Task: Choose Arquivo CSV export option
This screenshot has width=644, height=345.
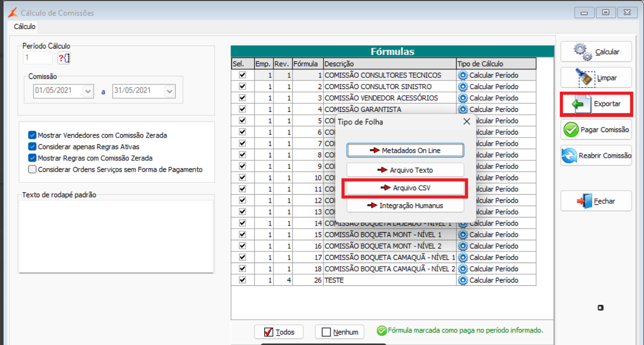Action: tap(405, 188)
